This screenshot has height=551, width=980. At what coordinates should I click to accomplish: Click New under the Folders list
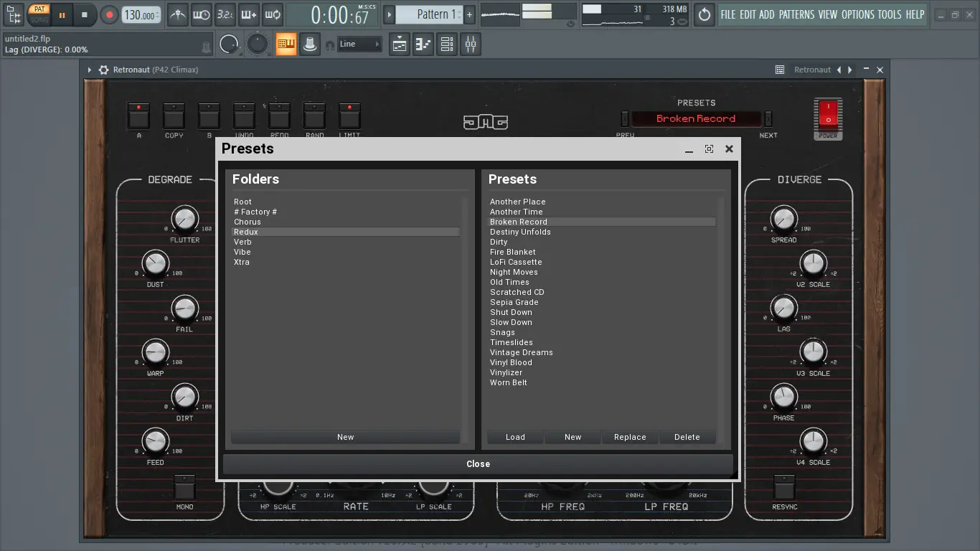[x=345, y=437]
